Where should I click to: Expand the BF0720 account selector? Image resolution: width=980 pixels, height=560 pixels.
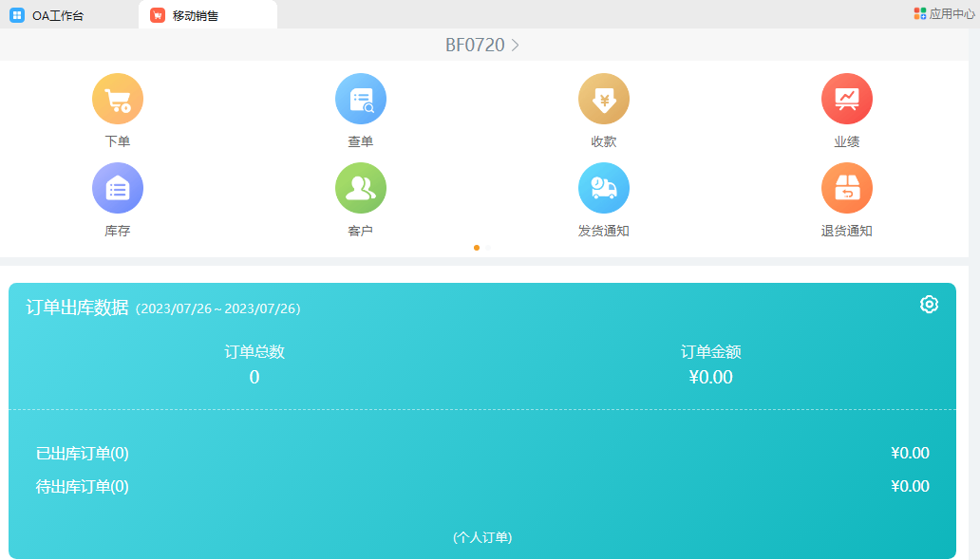coord(482,45)
